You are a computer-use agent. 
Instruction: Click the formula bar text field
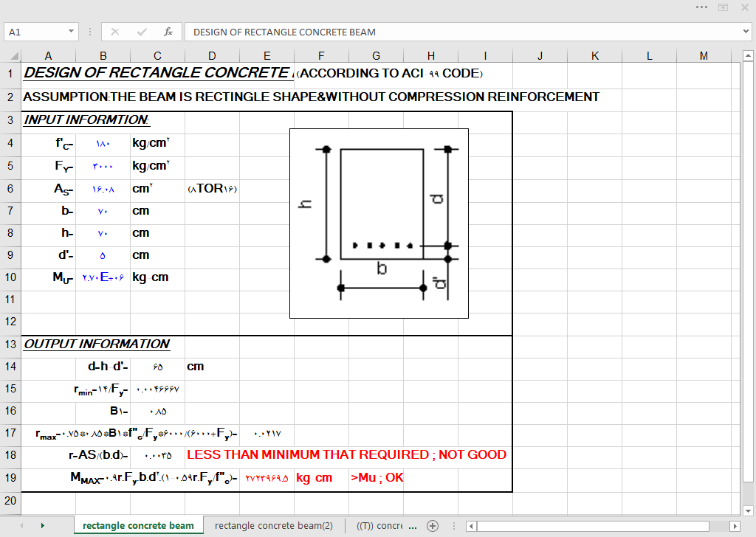pyautogui.click(x=463, y=32)
